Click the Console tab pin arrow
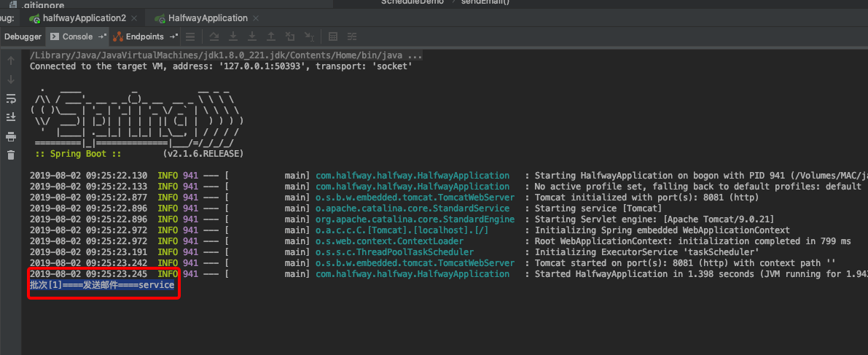 coord(101,36)
